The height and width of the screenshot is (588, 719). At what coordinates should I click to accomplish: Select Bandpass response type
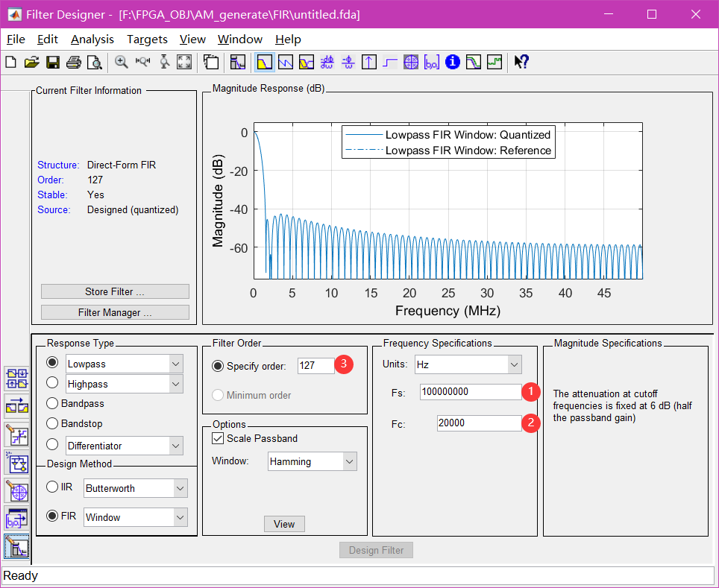click(x=75, y=403)
